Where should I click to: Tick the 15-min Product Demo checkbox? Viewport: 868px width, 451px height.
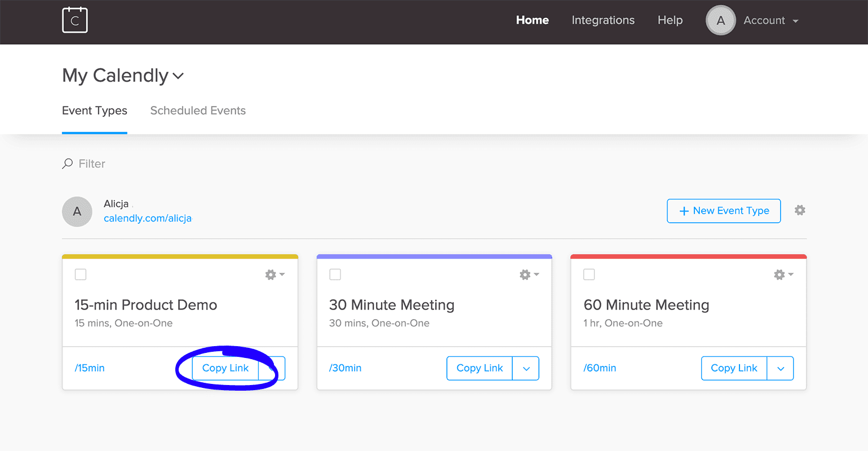click(81, 275)
